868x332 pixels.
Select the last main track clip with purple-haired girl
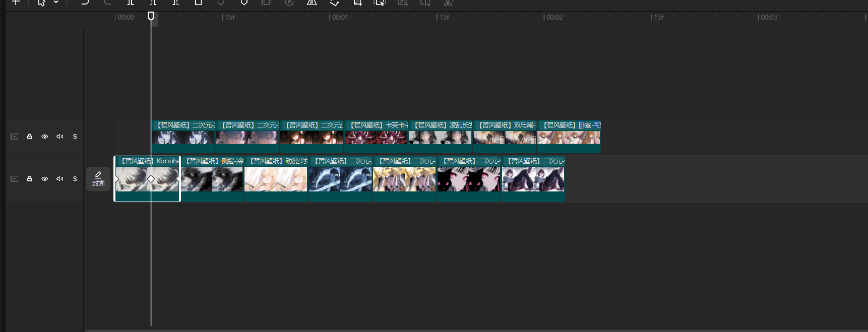[x=533, y=179]
